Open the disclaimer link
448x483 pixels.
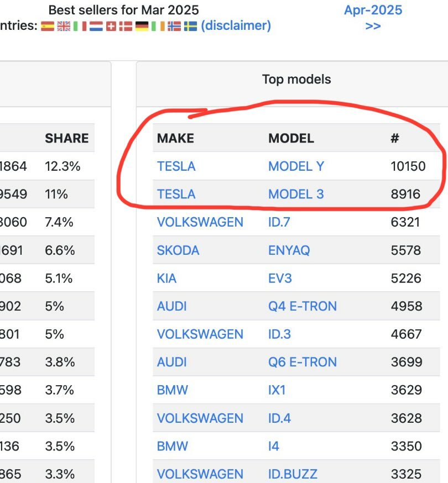[x=236, y=25]
